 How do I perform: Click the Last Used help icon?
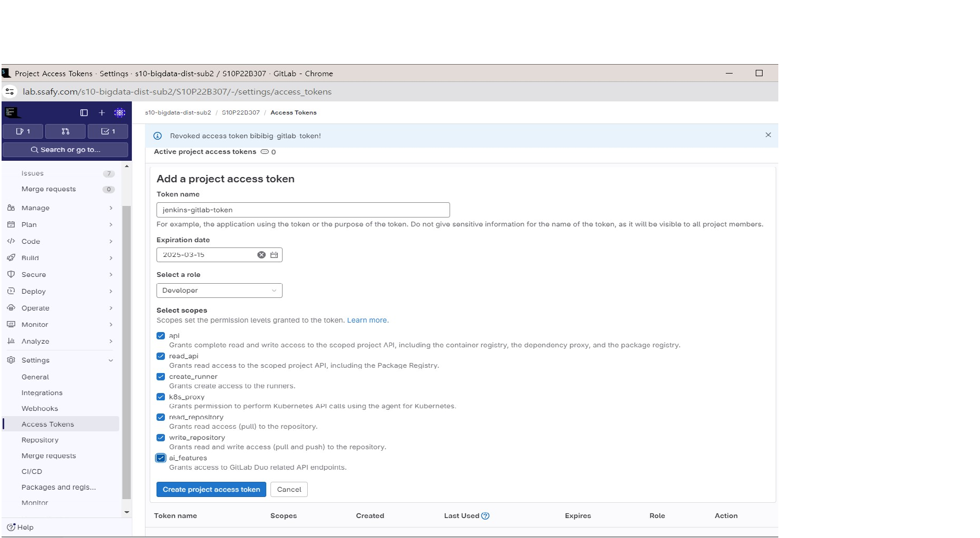485,516
